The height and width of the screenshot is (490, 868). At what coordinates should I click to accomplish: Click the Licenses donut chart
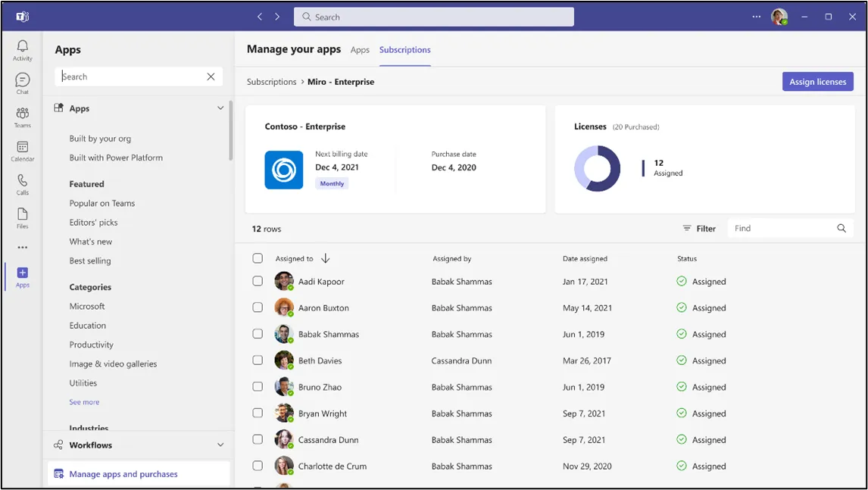(x=597, y=170)
